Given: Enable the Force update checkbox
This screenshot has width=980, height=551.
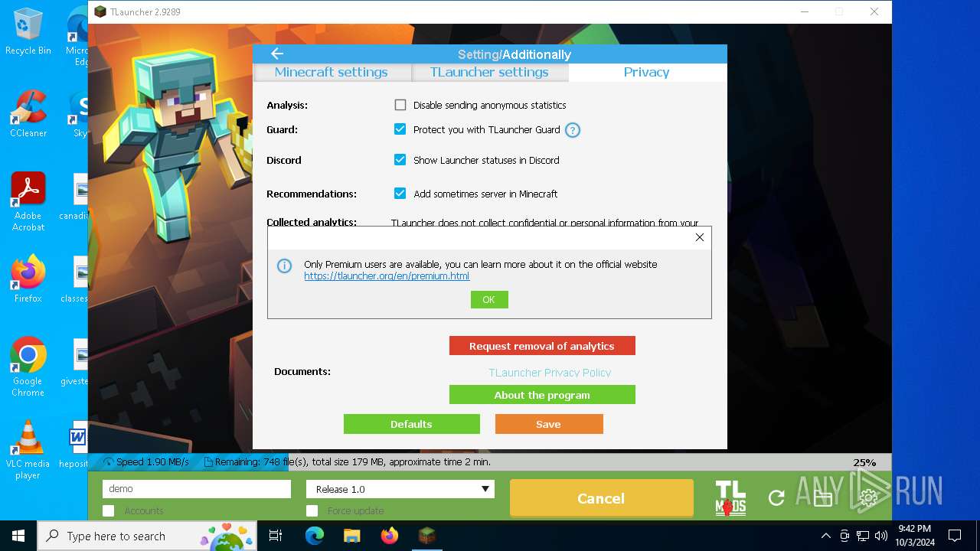Looking at the screenshot, I should point(312,510).
